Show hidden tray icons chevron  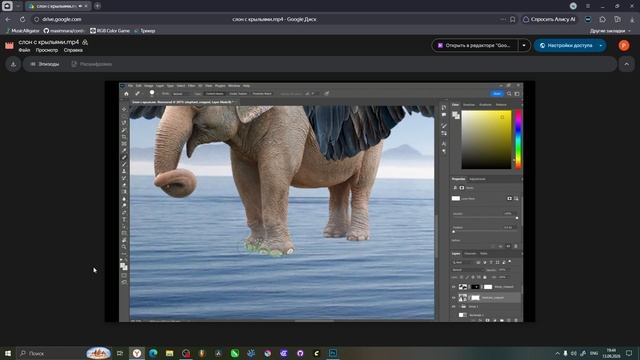pos(557,353)
